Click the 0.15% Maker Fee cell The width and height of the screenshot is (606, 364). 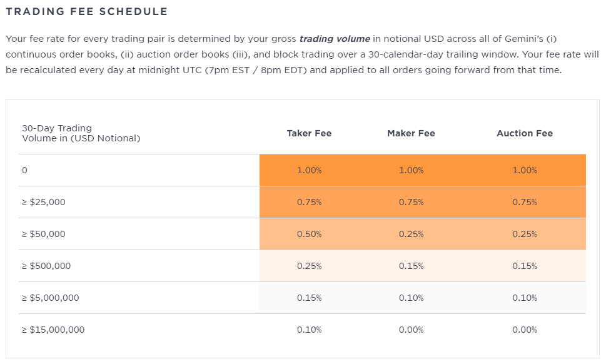(x=411, y=266)
